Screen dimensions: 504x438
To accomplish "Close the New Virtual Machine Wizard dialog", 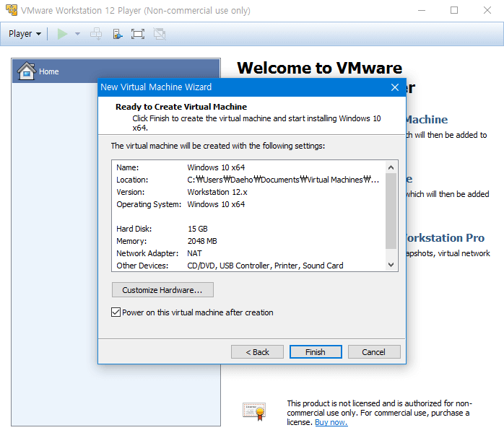I will [395, 87].
